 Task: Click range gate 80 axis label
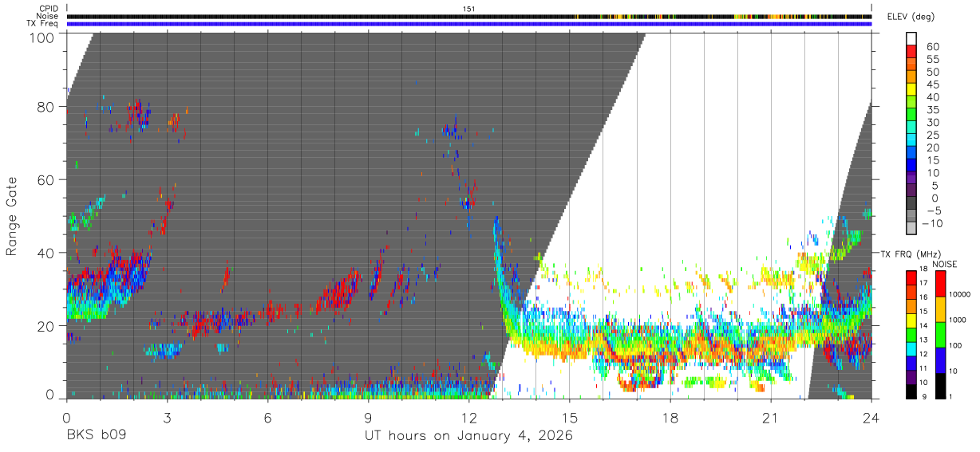tap(45, 107)
